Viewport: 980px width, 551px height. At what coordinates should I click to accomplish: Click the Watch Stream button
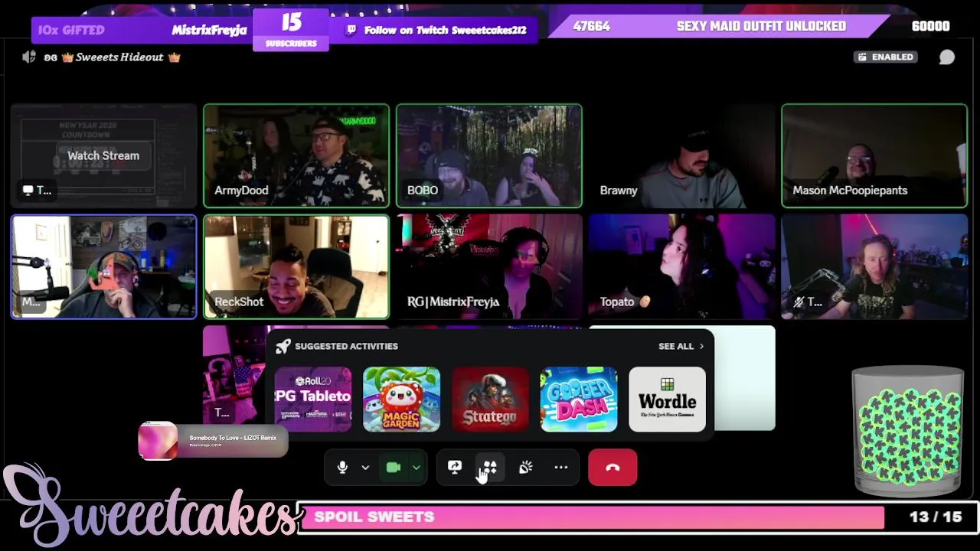tap(103, 155)
